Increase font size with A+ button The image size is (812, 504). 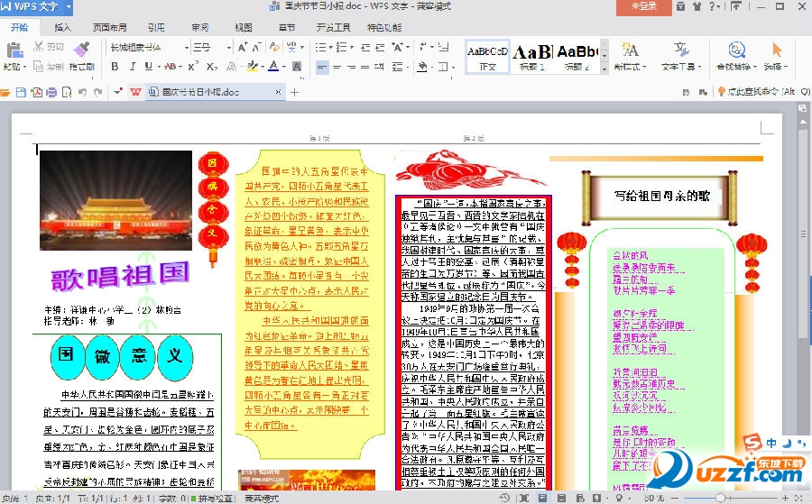(x=243, y=47)
